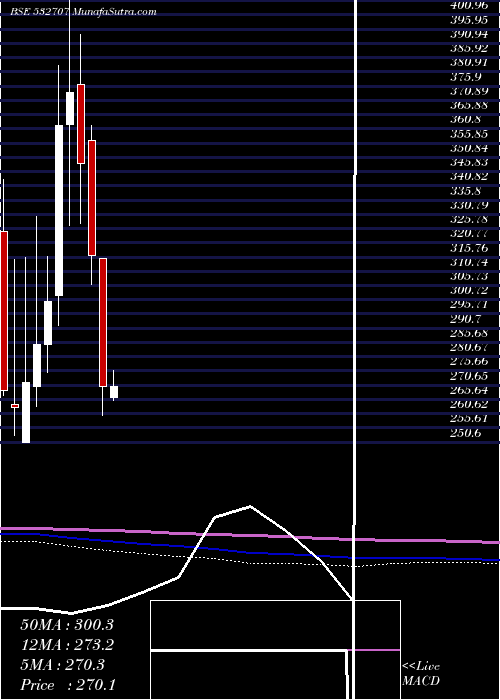The width and height of the screenshot is (500, 700).
Task: Click the 265.64 price axis label
Action: click(x=470, y=390)
